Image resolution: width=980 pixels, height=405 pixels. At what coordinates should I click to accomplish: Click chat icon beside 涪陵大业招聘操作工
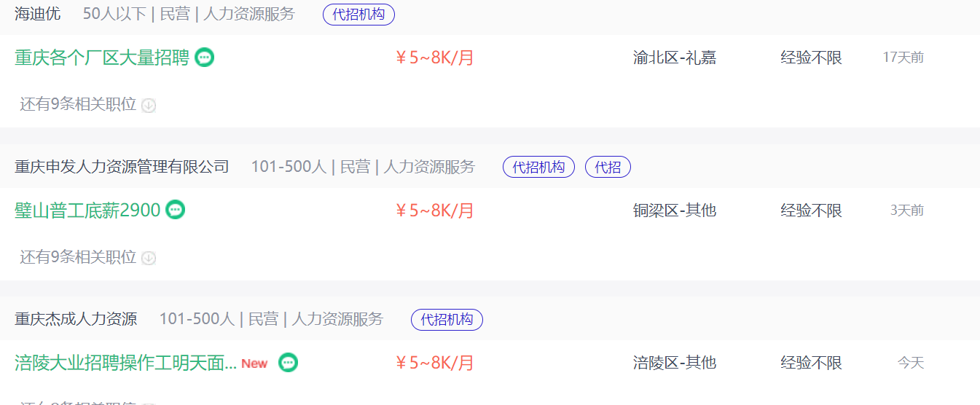(289, 362)
